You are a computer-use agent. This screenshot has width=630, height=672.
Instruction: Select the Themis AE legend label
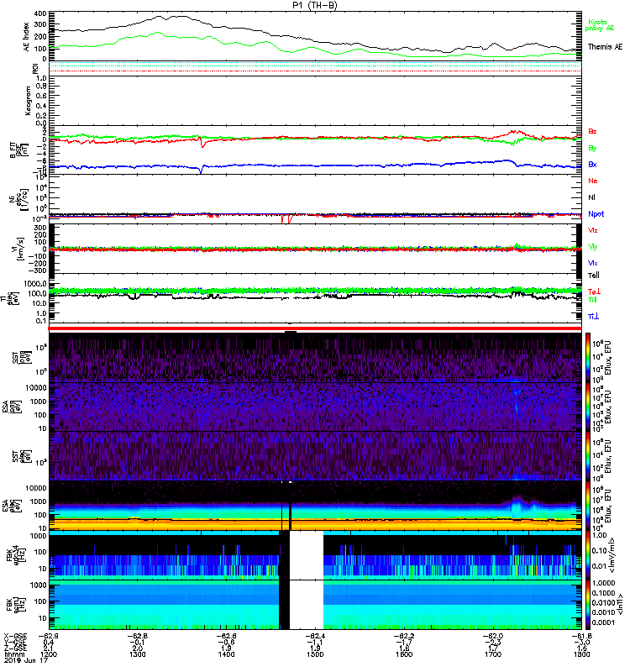605,47
